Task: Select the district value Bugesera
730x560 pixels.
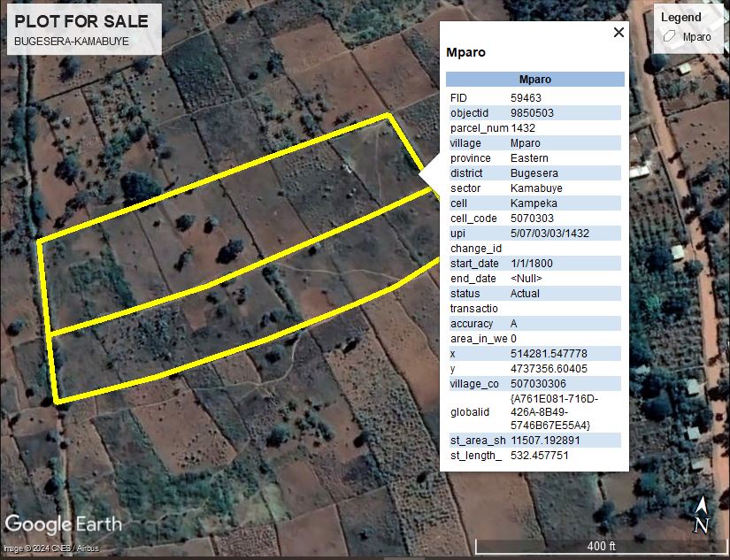Action: tap(534, 173)
